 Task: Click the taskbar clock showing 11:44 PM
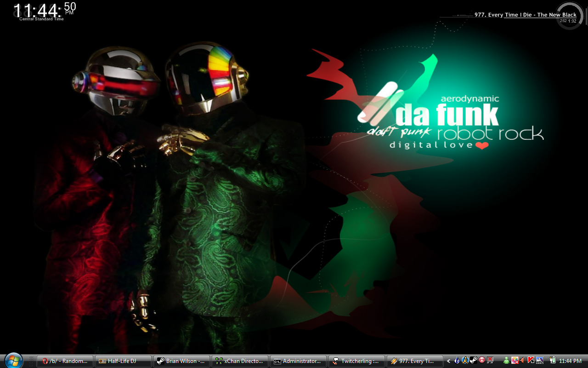point(570,361)
